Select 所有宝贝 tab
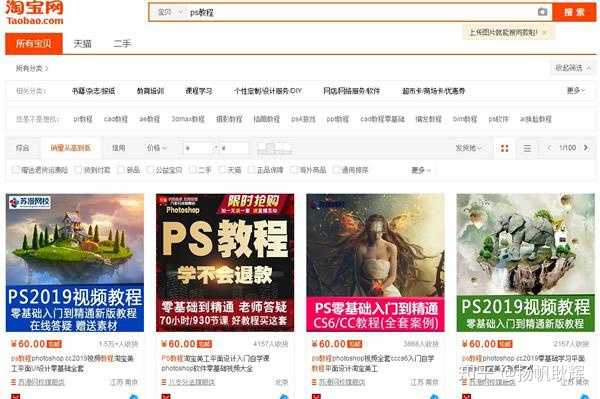600x399 pixels. tap(34, 44)
